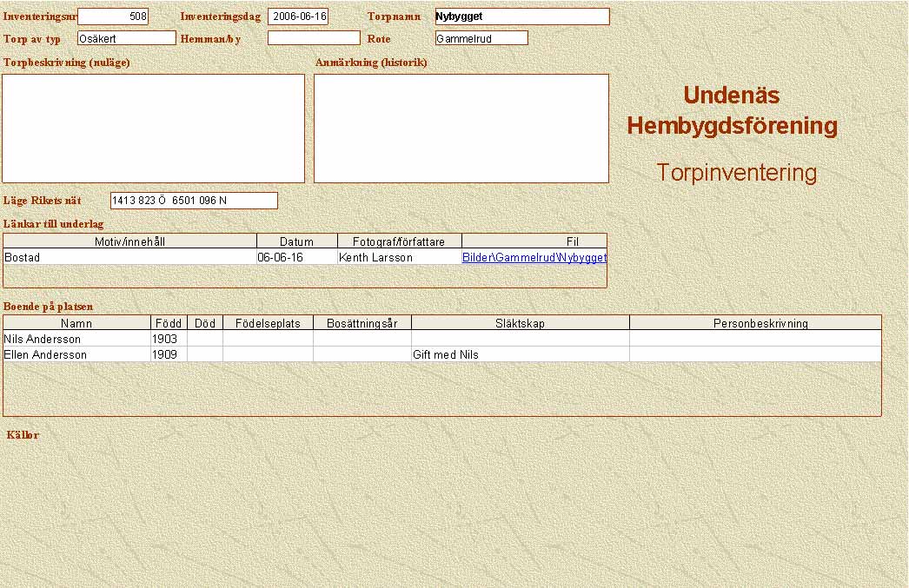Select the Ellen Andersson name cell
Image resolution: width=909 pixels, height=588 pixels.
point(76,355)
